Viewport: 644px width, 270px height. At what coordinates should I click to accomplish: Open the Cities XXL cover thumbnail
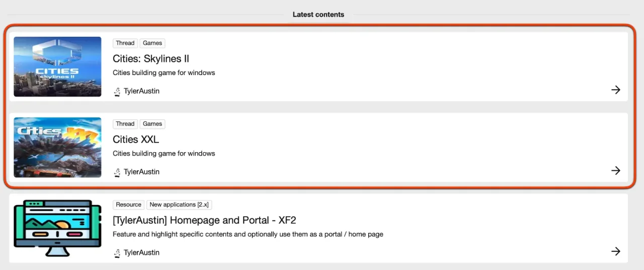57,147
